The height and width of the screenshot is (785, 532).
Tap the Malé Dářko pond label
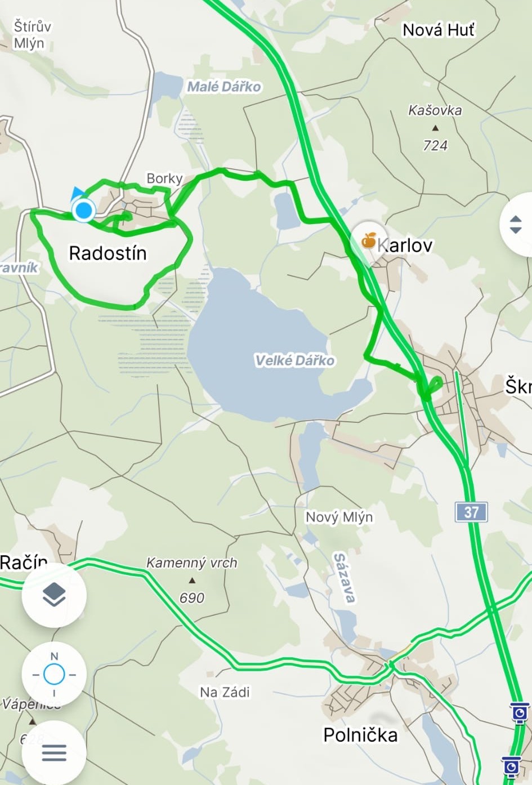point(224,87)
